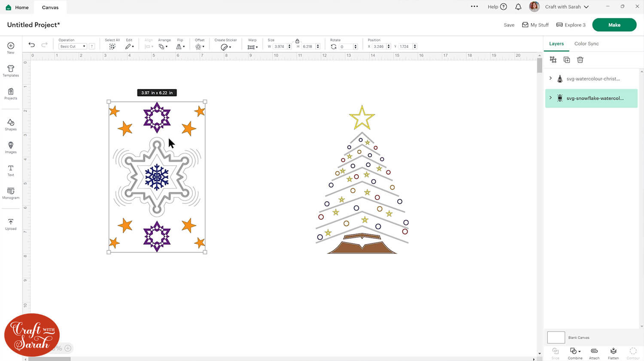This screenshot has width=644, height=361.
Task: Click the Flatten icon
Action: 613,352
